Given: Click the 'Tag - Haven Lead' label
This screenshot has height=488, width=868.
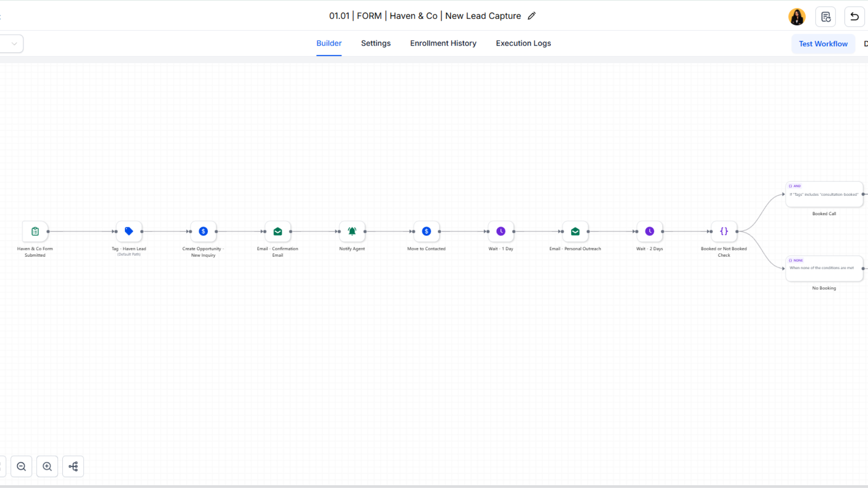Looking at the screenshot, I should pyautogui.click(x=129, y=249).
